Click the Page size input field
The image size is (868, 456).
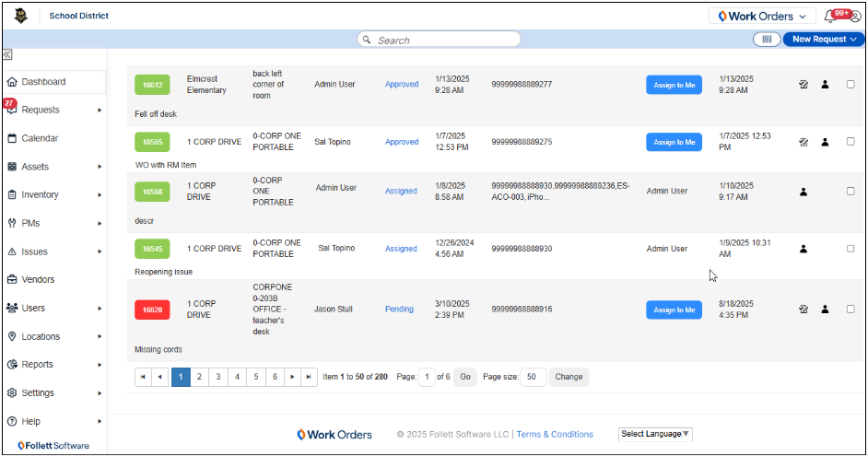(x=534, y=377)
